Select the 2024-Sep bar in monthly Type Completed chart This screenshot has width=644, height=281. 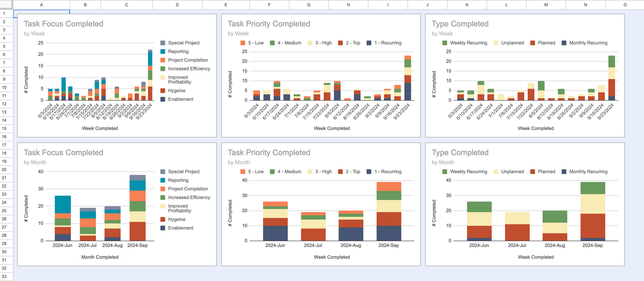pos(592,211)
